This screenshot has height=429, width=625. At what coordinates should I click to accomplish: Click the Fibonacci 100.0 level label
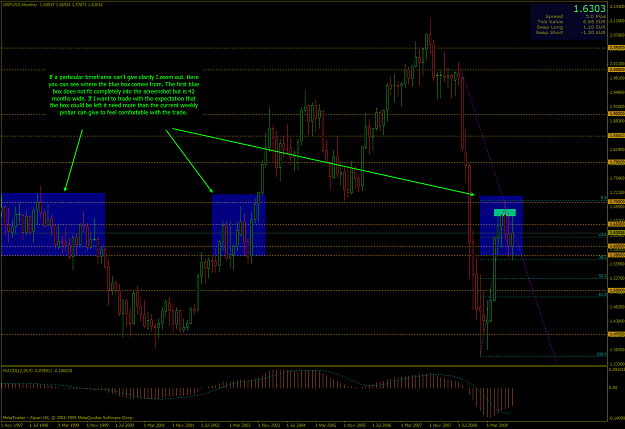(x=601, y=354)
